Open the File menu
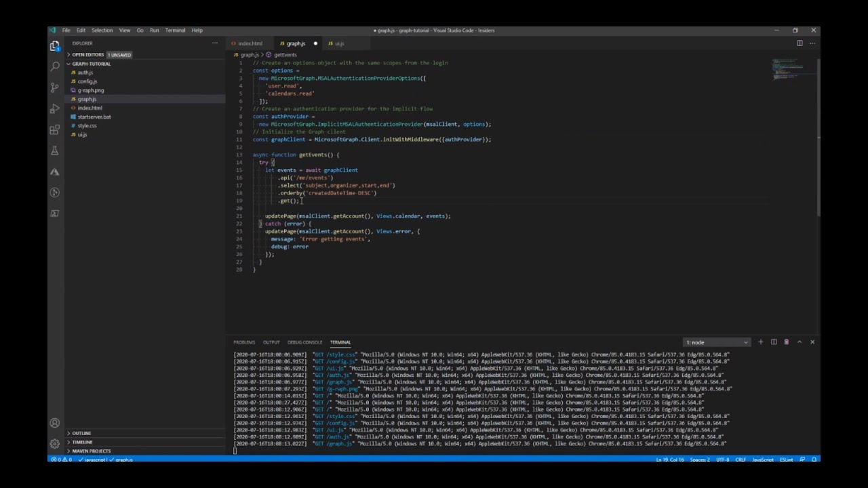This screenshot has height=488, width=868. [x=66, y=30]
